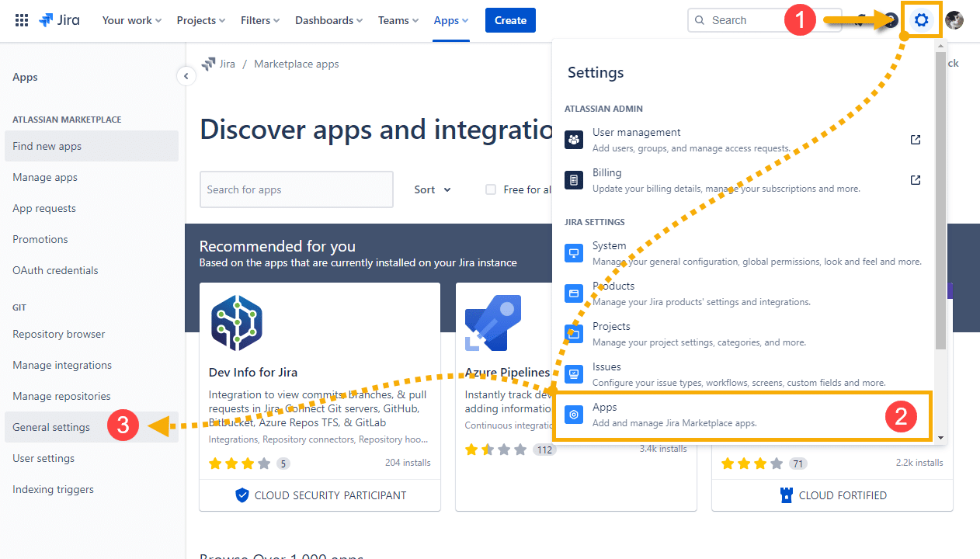Click the Projects folder icon in settings
This screenshot has width=980, height=559.
pos(574,334)
